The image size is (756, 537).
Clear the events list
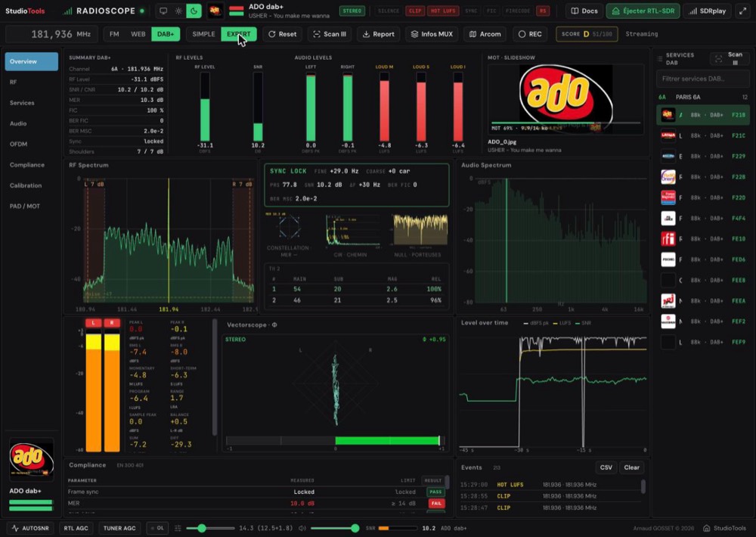coord(631,467)
